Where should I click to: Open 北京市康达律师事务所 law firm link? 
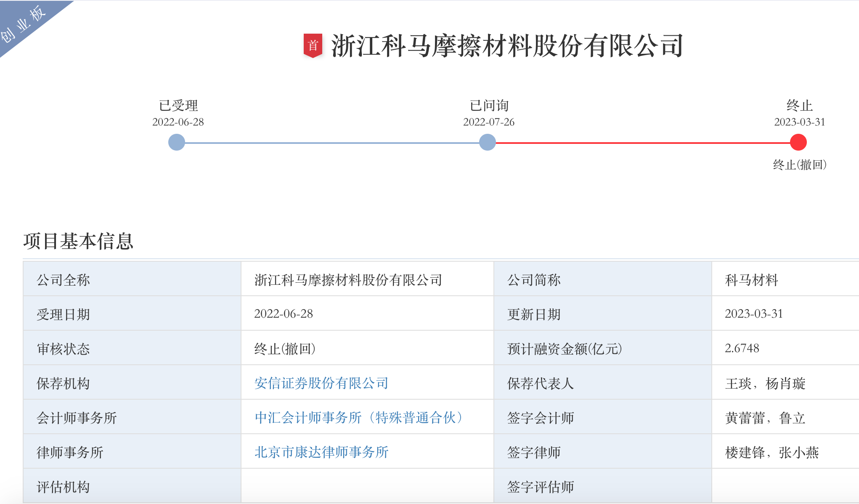point(321,452)
